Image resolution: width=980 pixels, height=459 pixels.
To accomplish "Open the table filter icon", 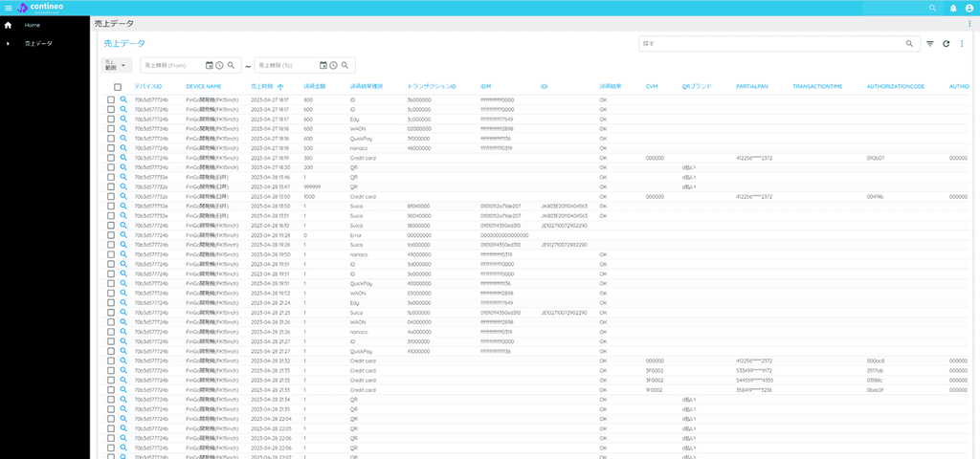I will pyautogui.click(x=930, y=44).
